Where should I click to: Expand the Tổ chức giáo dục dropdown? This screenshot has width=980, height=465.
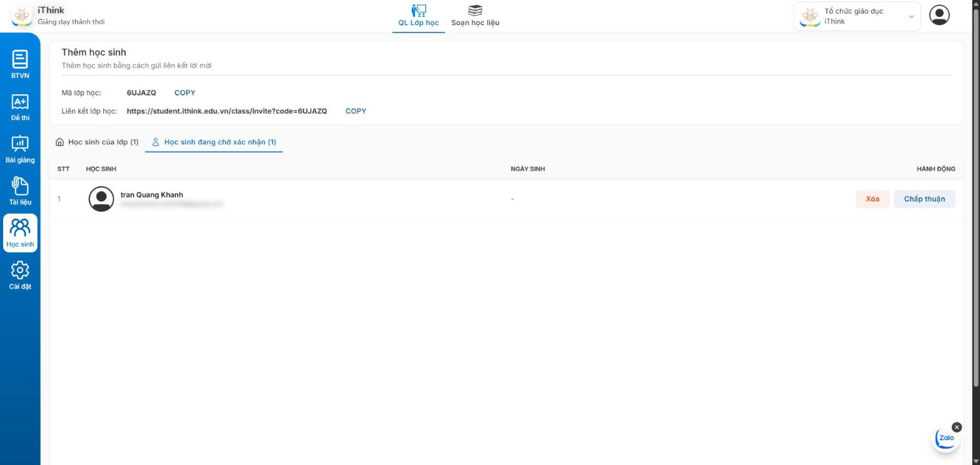click(x=857, y=16)
